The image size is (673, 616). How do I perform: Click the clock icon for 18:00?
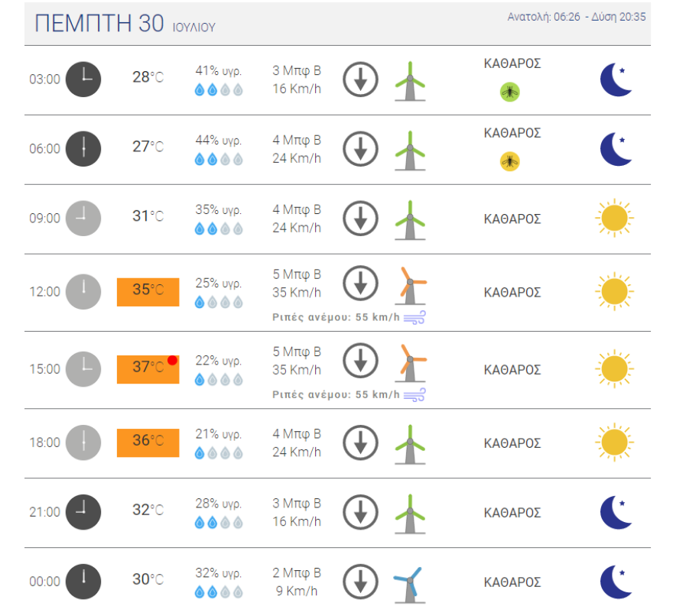coord(83,443)
